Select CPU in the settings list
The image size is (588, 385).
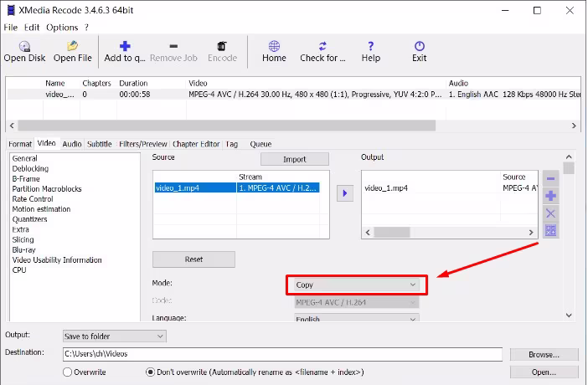pos(19,269)
